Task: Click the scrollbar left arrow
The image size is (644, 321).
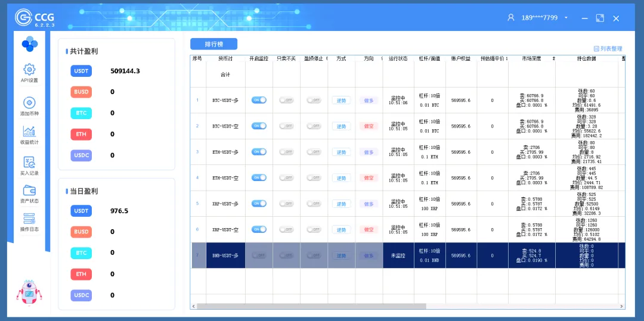Action: (193, 306)
